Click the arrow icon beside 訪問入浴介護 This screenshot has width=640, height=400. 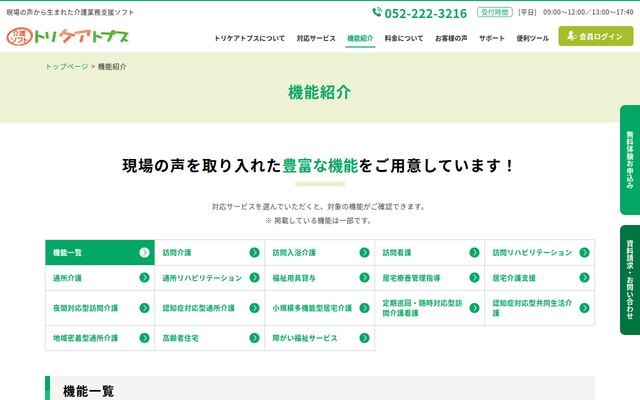click(x=364, y=253)
